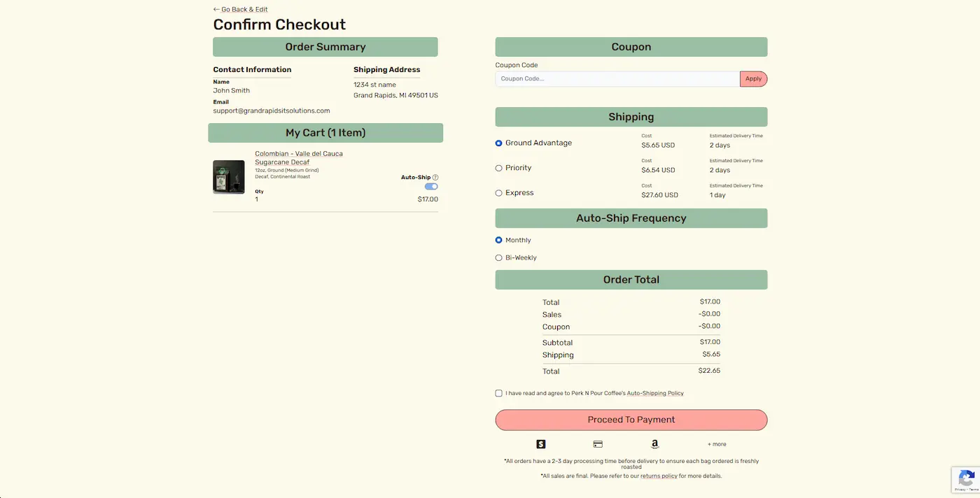
Task: Select Monthly auto-ship frequency
Action: click(499, 240)
